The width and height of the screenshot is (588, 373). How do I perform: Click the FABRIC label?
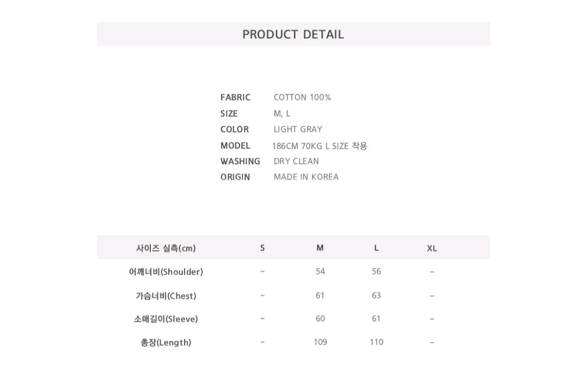click(x=235, y=97)
